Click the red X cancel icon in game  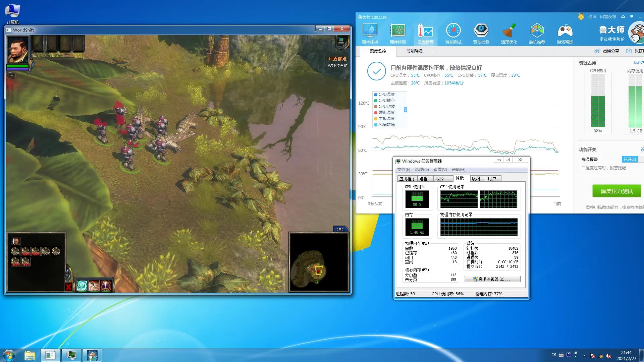68,287
